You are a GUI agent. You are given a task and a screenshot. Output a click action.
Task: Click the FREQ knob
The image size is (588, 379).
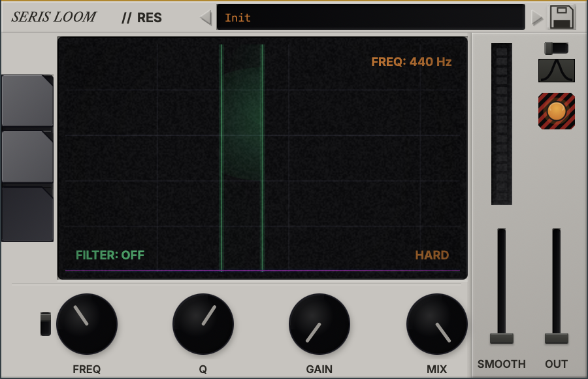tap(87, 324)
